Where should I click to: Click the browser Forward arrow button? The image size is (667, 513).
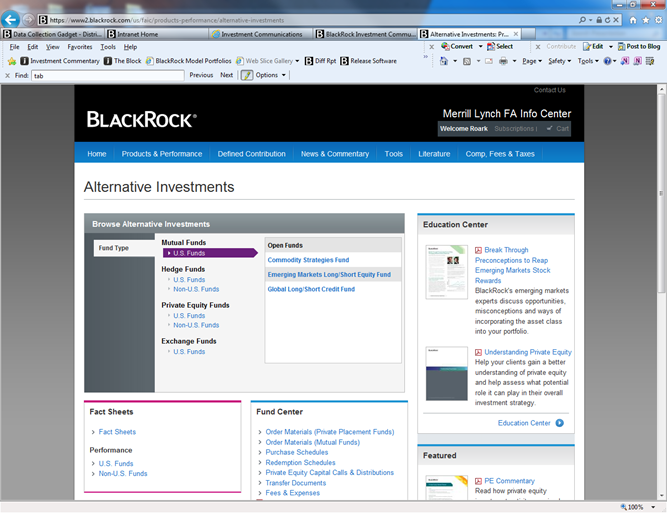tap(29, 20)
